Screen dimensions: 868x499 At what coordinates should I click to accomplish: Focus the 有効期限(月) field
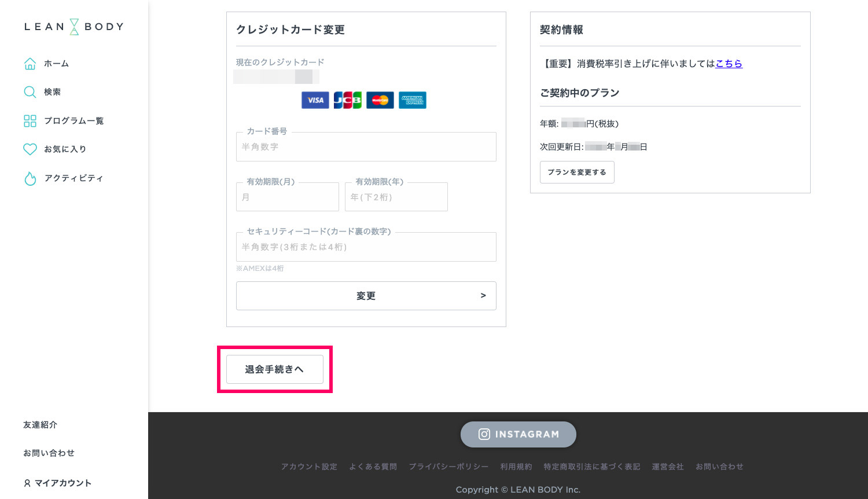click(288, 197)
